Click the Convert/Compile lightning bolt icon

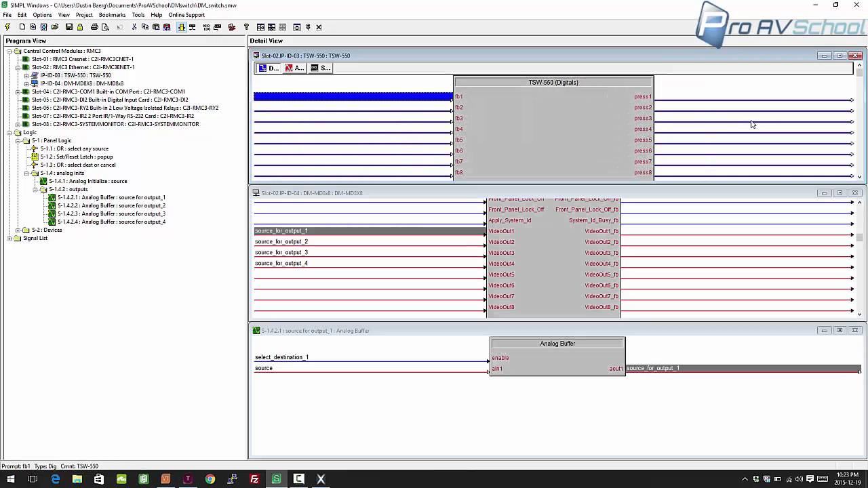click(x=7, y=27)
